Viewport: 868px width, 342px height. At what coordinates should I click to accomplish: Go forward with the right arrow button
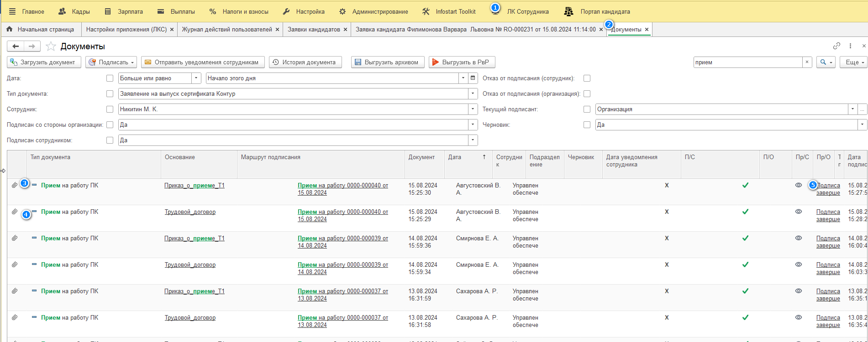[32, 46]
